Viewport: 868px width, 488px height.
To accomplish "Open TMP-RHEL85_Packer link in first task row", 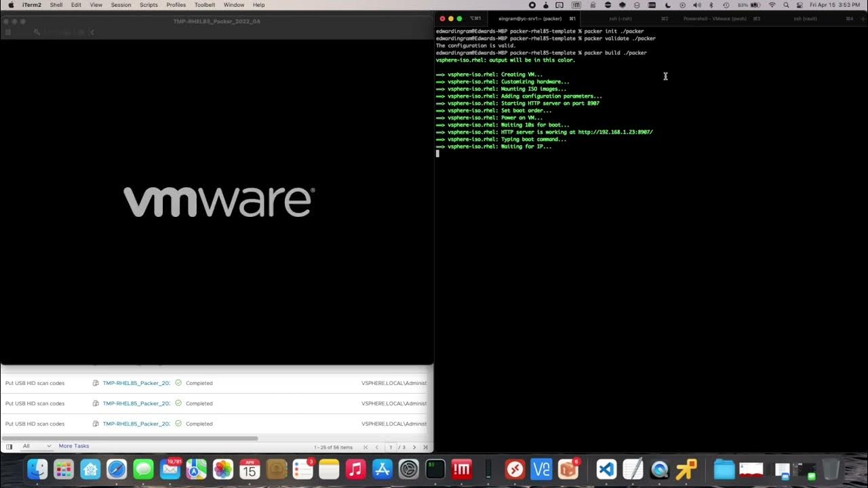I will [136, 383].
